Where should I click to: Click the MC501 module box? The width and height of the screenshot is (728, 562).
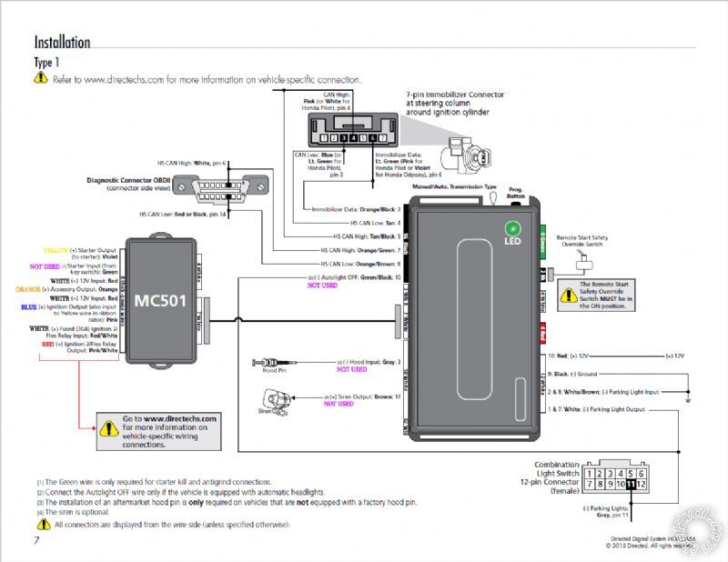(161, 301)
